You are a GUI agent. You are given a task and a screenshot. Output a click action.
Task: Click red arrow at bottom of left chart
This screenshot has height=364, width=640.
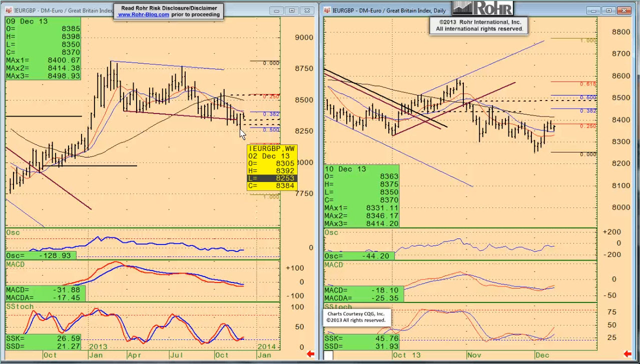tap(310, 354)
